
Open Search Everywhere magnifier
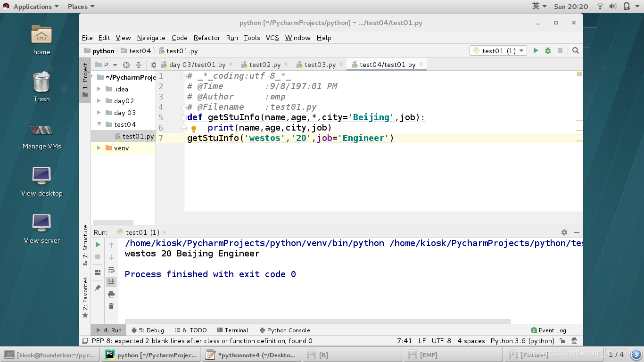pos(576,50)
